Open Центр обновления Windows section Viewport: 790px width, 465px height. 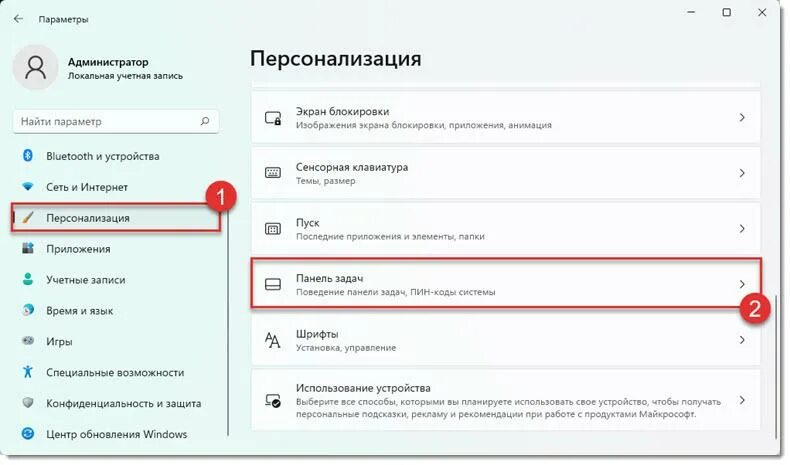pos(116,434)
